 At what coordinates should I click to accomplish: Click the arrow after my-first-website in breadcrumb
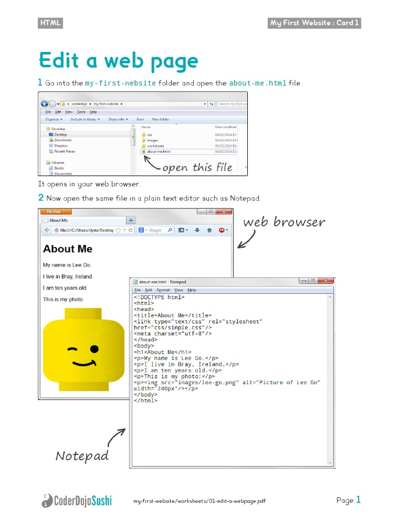(122, 104)
